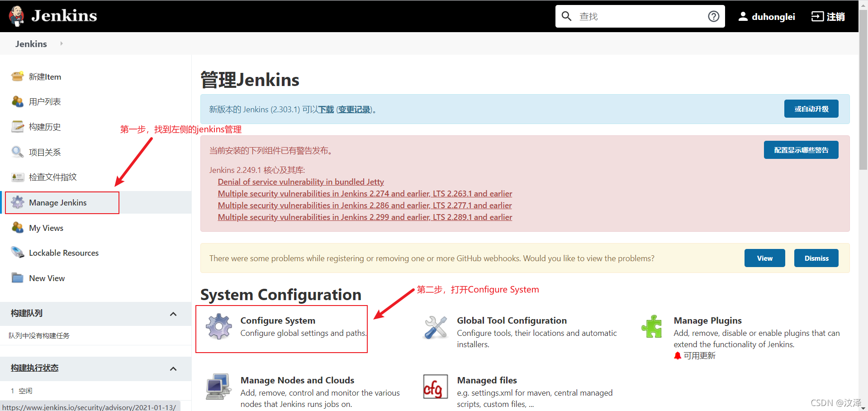The height and width of the screenshot is (411, 868).
Task: Click View for GitHub webhook problems
Action: [765, 258]
